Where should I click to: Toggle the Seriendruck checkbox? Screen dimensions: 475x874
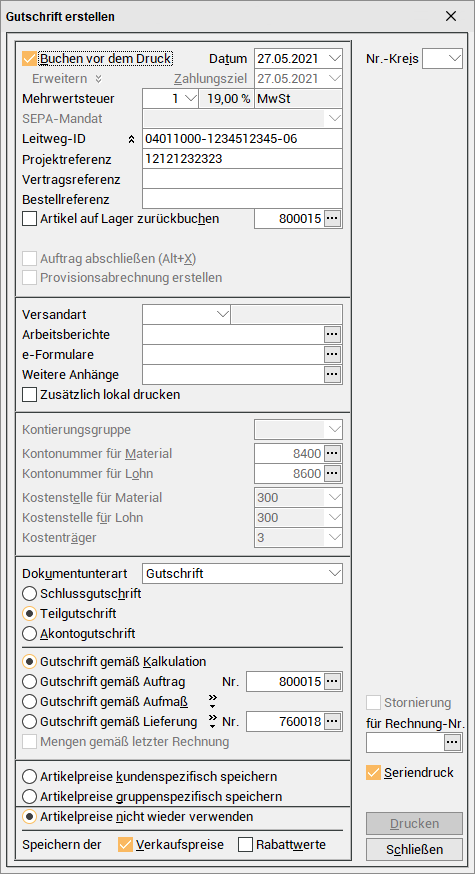pyautogui.click(x=373, y=773)
